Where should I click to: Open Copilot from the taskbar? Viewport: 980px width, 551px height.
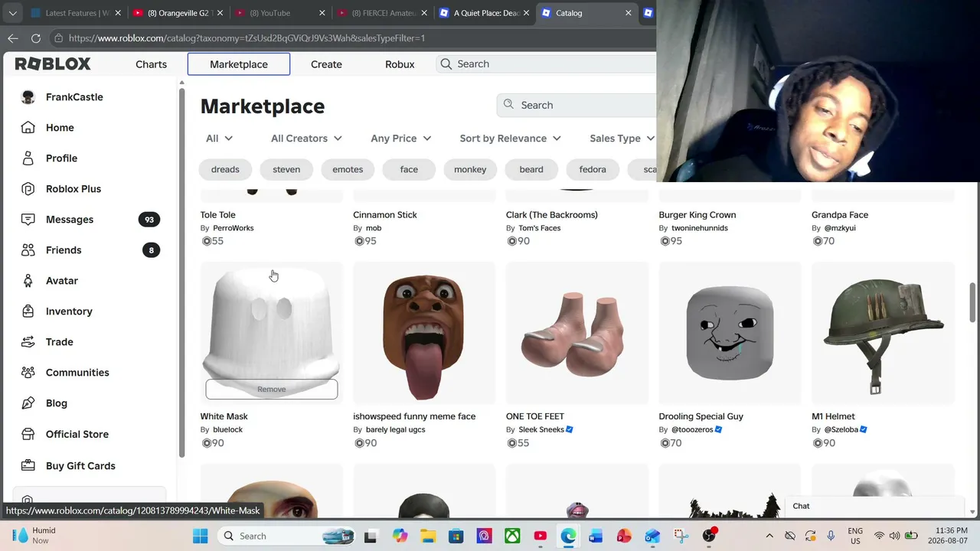(x=400, y=536)
